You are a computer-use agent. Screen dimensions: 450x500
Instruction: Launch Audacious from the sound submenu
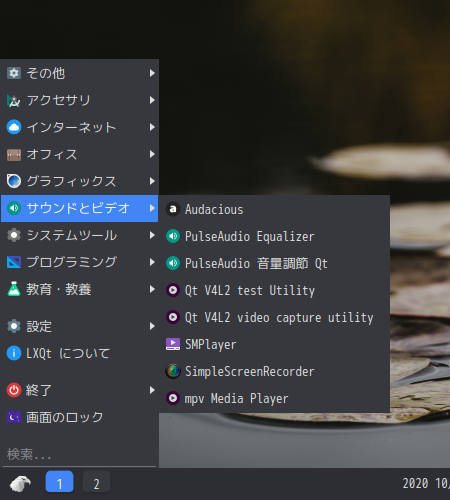tap(274, 209)
